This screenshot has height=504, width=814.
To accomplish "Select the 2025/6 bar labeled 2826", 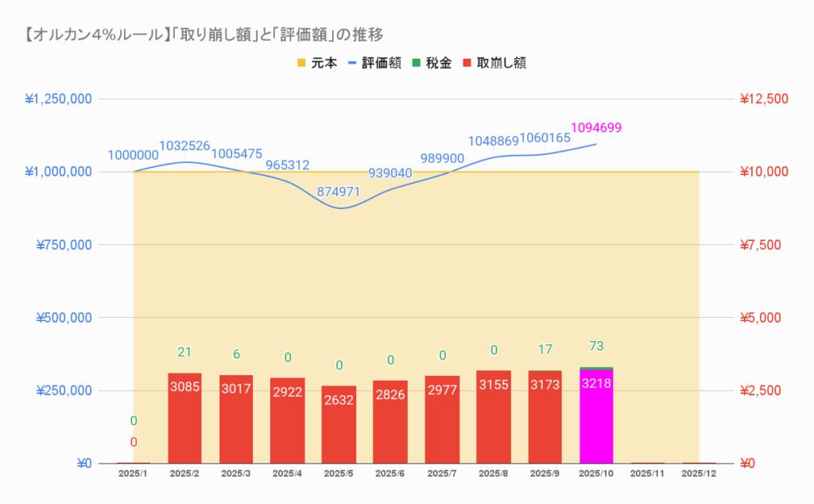I will (x=390, y=423).
